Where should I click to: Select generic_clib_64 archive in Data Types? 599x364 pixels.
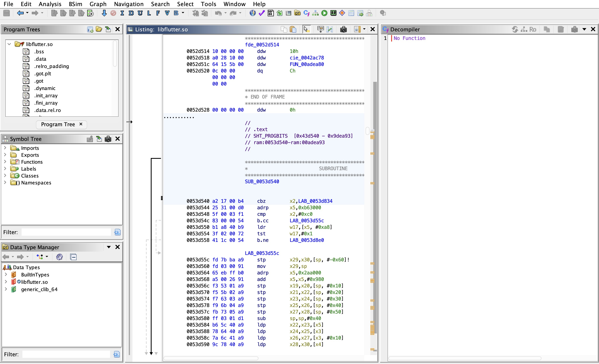39,289
